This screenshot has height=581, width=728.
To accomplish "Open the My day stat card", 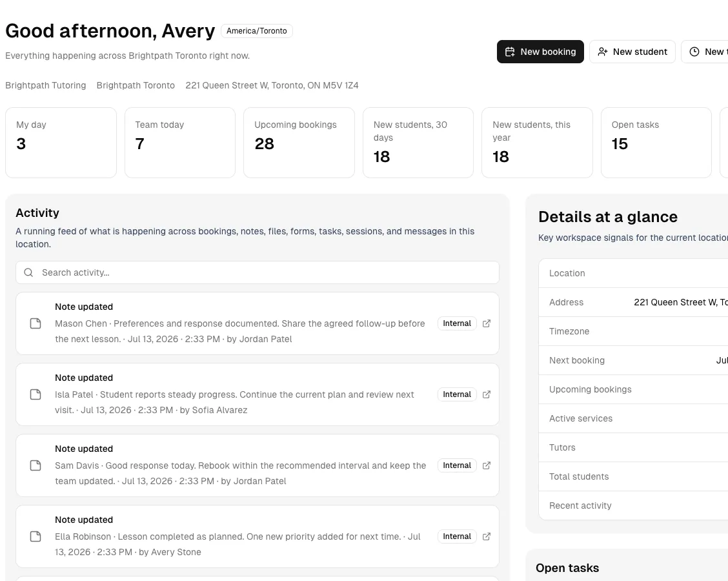I will (61, 143).
